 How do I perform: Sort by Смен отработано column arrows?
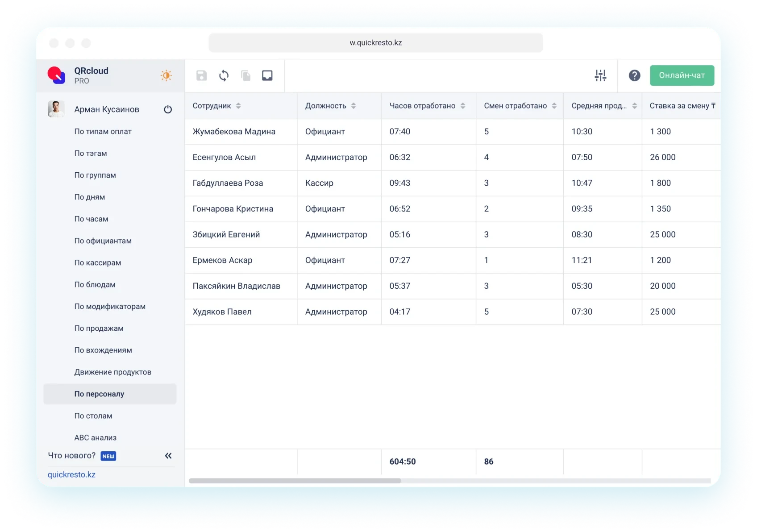tap(554, 106)
